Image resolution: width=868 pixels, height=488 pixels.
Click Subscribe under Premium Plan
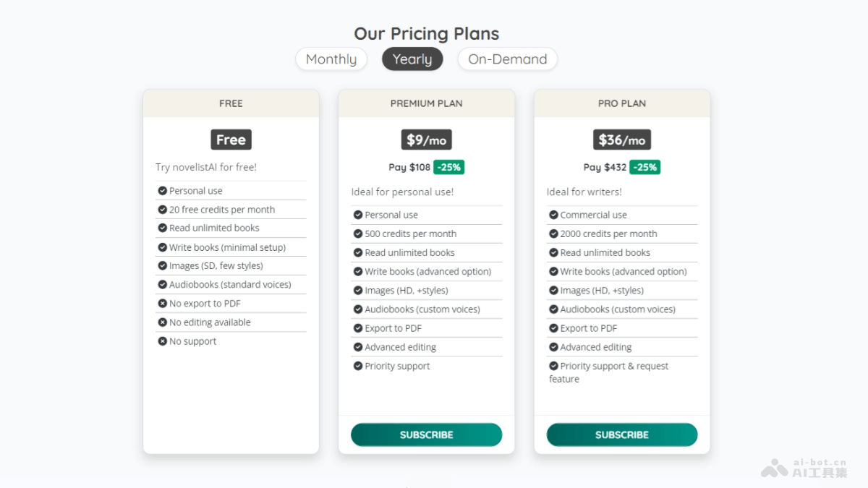[x=426, y=435]
